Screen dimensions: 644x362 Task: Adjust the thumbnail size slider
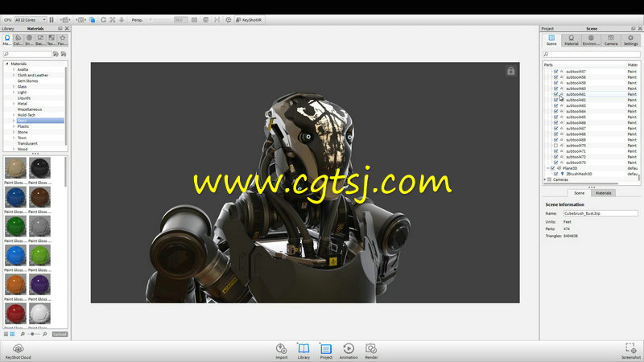point(33,334)
